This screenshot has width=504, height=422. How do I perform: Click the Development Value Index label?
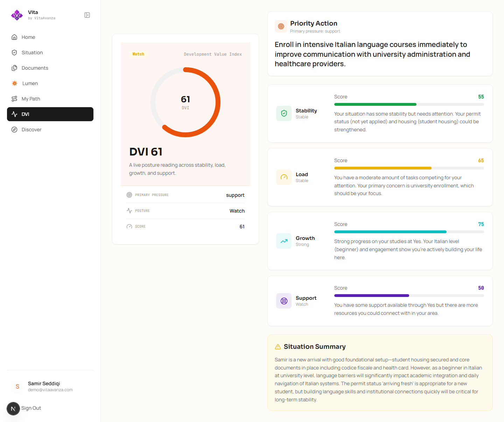pyautogui.click(x=213, y=54)
